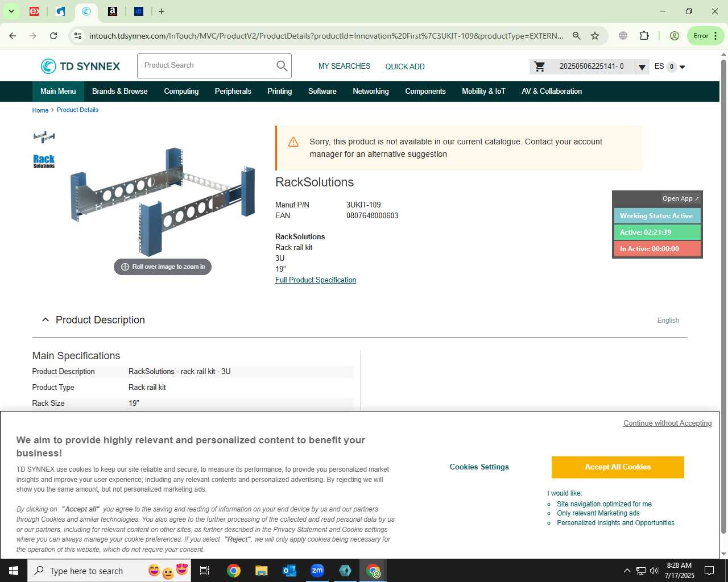
Task: Open the ES account dropdown
Action: pos(669,66)
